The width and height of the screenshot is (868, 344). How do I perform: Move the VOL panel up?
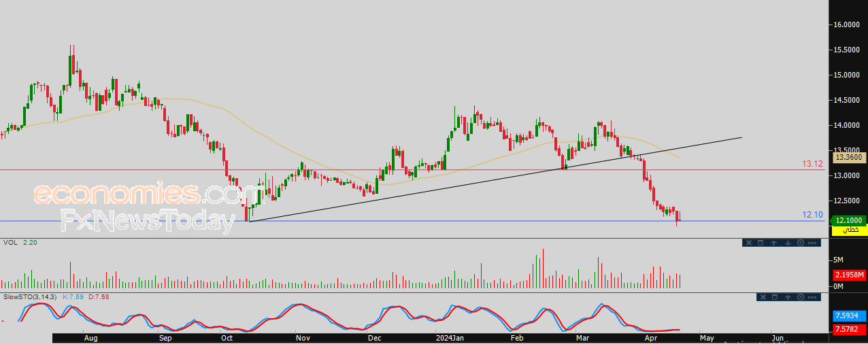coord(773,243)
